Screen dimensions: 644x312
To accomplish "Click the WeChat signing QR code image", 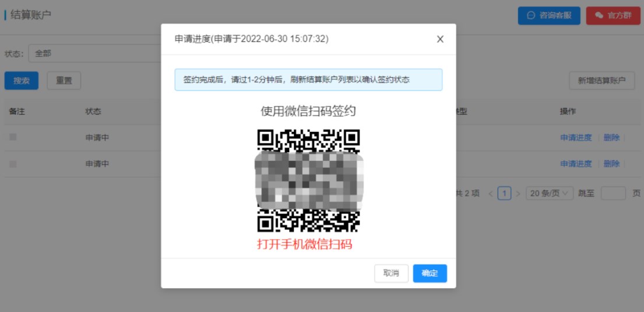I will pyautogui.click(x=308, y=180).
